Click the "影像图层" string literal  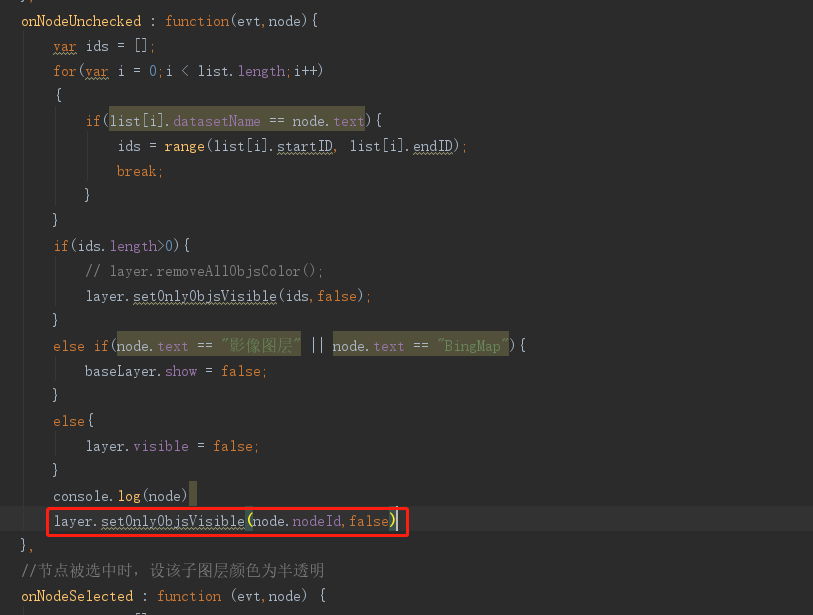pyautogui.click(x=261, y=346)
